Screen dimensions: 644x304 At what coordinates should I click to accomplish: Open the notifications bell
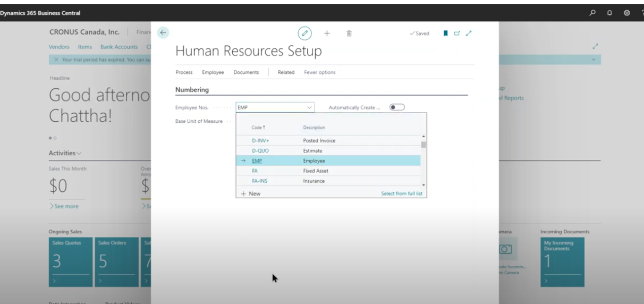tap(609, 13)
